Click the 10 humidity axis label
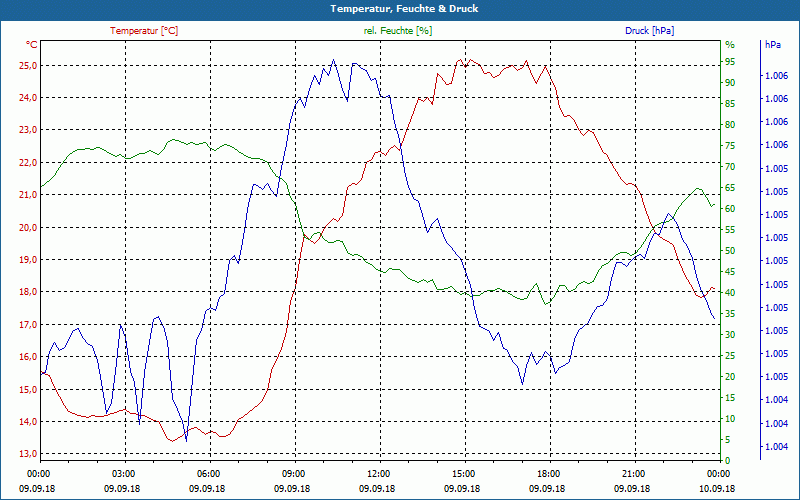Screen dimensions: 800x500 [x=730, y=419]
